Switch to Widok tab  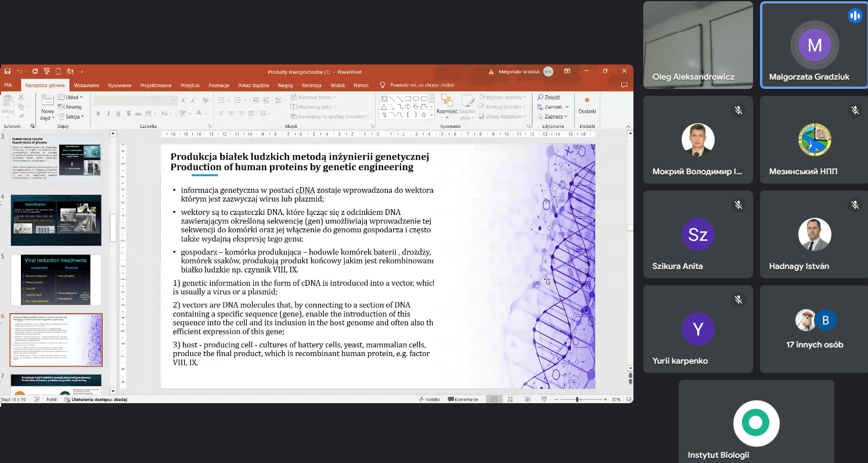[x=338, y=85]
